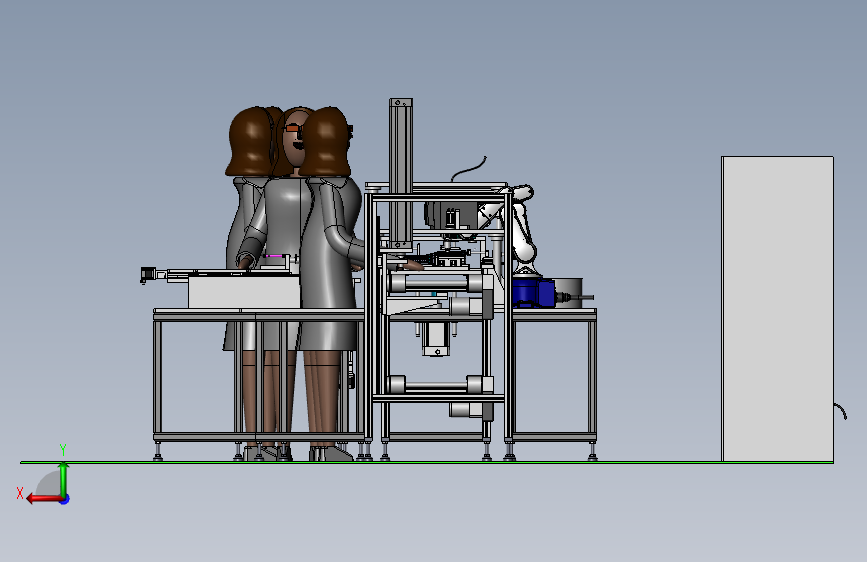
Task: Click the green "Y" axis label
Action: click(63, 450)
